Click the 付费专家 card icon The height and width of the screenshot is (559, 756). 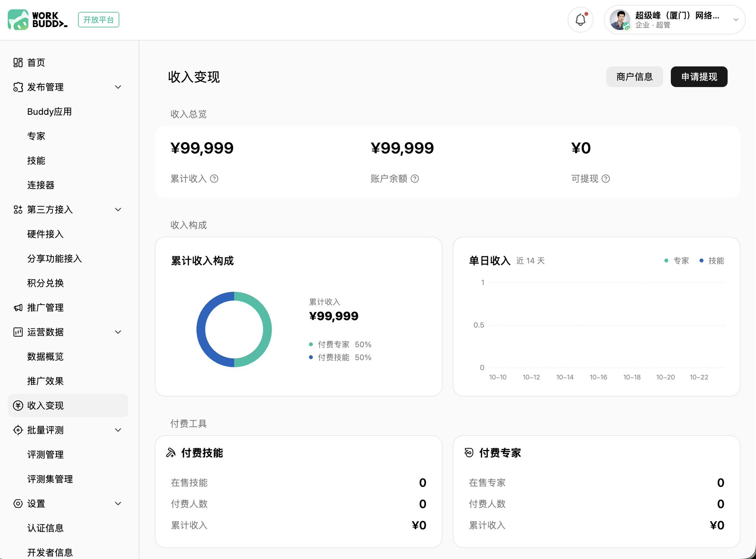pyautogui.click(x=469, y=453)
